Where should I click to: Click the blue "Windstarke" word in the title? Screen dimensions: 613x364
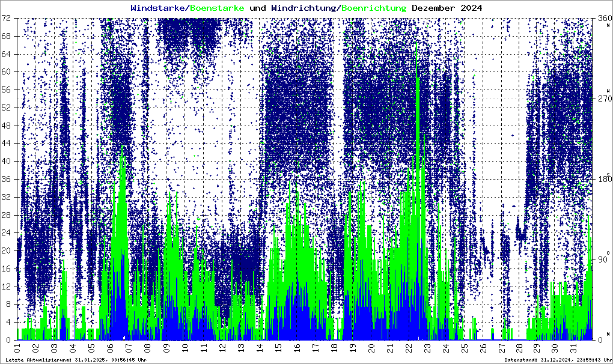159,8
